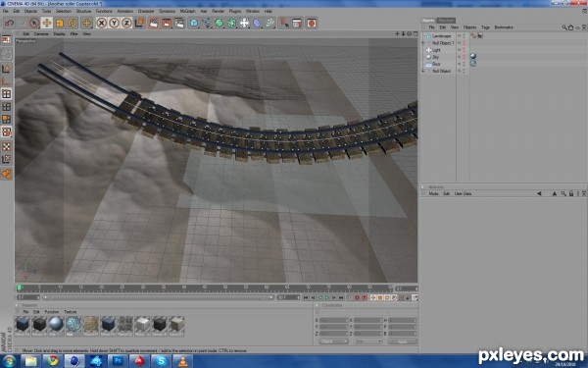Expand the bottom Null Object group
The image size is (588, 368).
[423, 71]
